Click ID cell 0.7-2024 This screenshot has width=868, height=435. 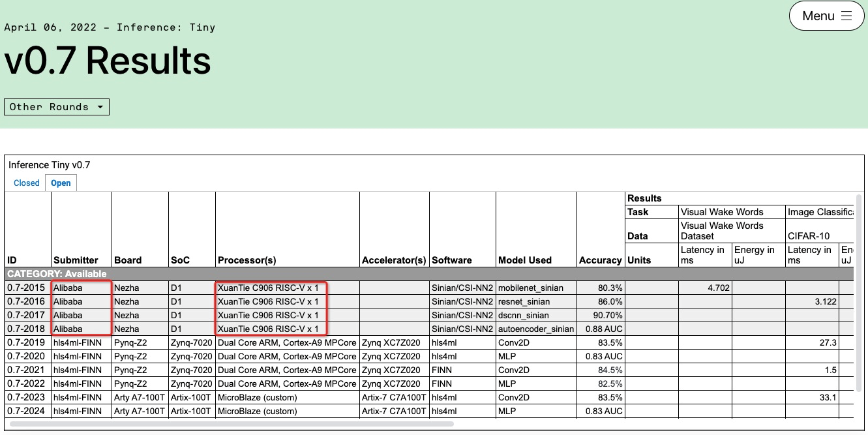(28, 411)
